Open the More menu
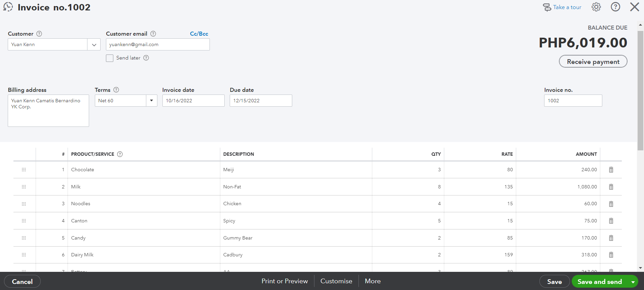Viewport: 644px width, 290px height. [373, 281]
